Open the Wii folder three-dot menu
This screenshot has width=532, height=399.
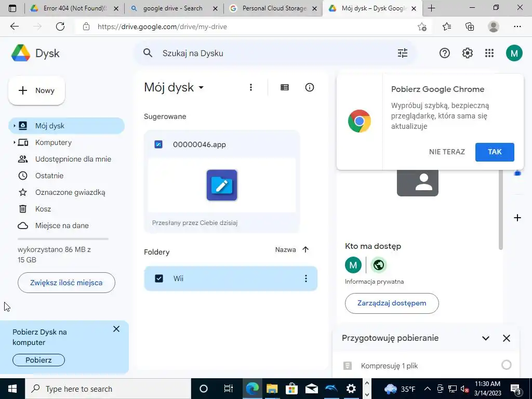tap(305, 278)
